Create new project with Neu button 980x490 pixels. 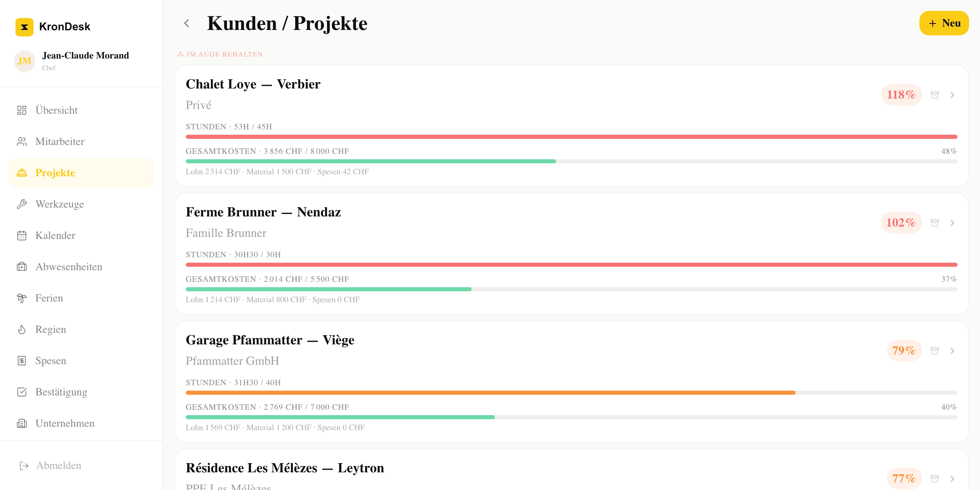coord(944,23)
